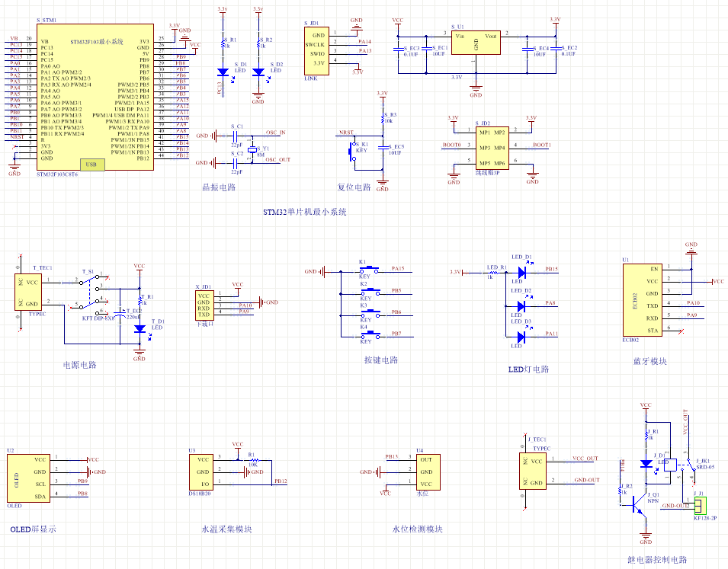Screen dimensions: 728x569
Task: Click the S_EC2 0.1UF capacitor
Action: tap(556, 50)
